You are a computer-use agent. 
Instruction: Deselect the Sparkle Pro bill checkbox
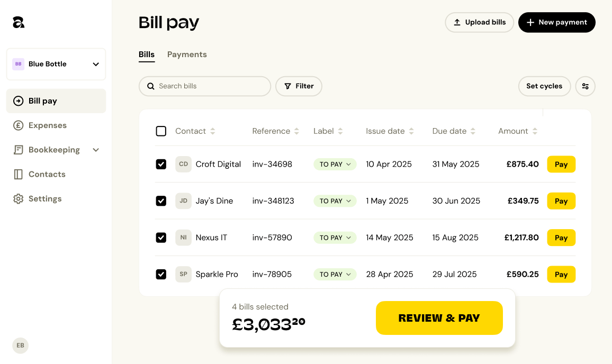click(x=161, y=274)
